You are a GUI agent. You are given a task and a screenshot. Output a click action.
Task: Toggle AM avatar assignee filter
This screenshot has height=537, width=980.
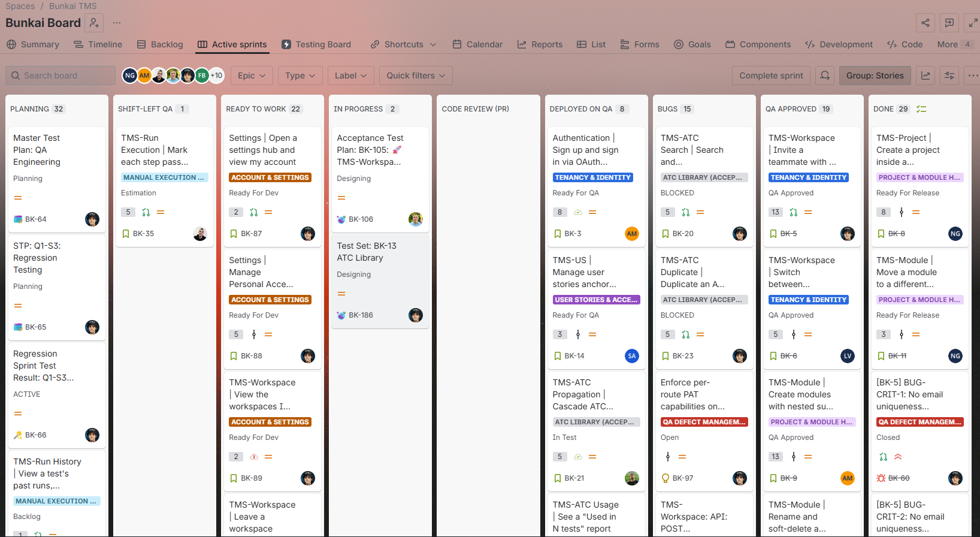(144, 76)
